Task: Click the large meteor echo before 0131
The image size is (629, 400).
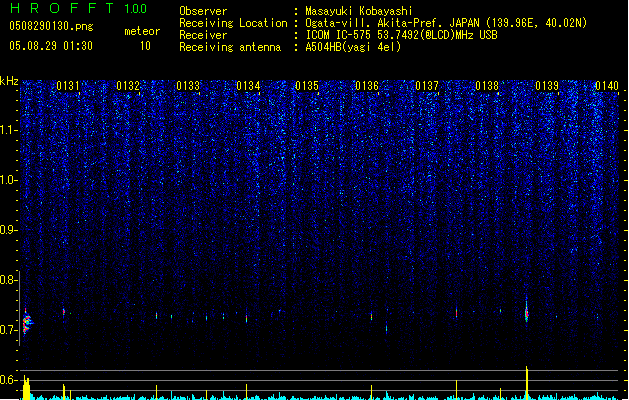Action: pos(27,322)
